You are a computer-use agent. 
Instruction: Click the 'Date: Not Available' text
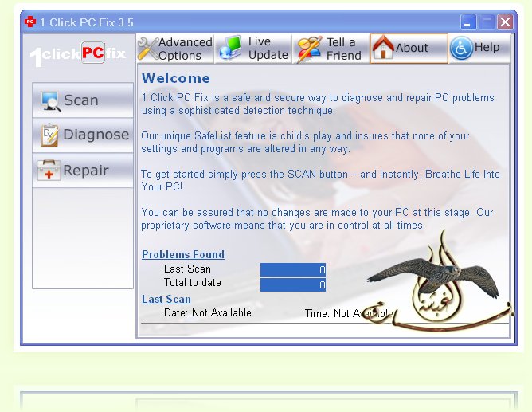click(x=208, y=312)
